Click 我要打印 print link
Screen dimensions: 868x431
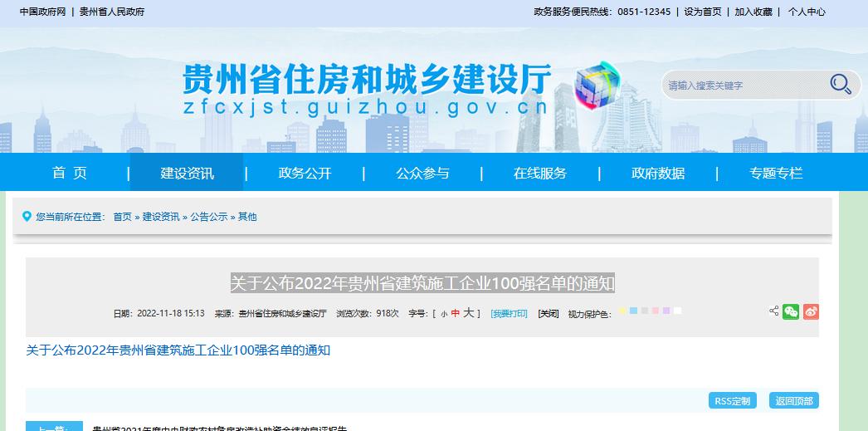pyautogui.click(x=509, y=314)
